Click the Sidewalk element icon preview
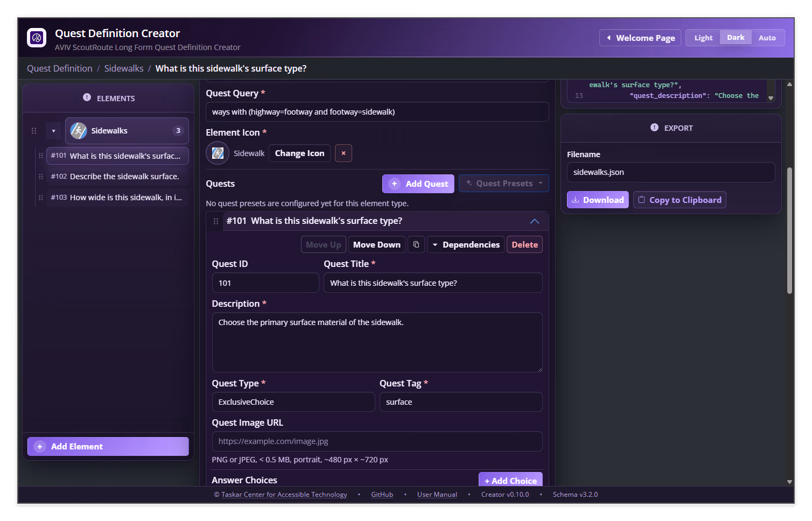This screenshot has height=521, width=812. (x=218, y=153)
